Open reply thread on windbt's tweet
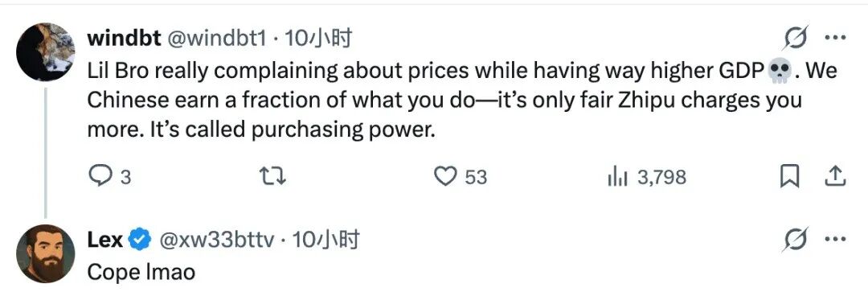 109,178
